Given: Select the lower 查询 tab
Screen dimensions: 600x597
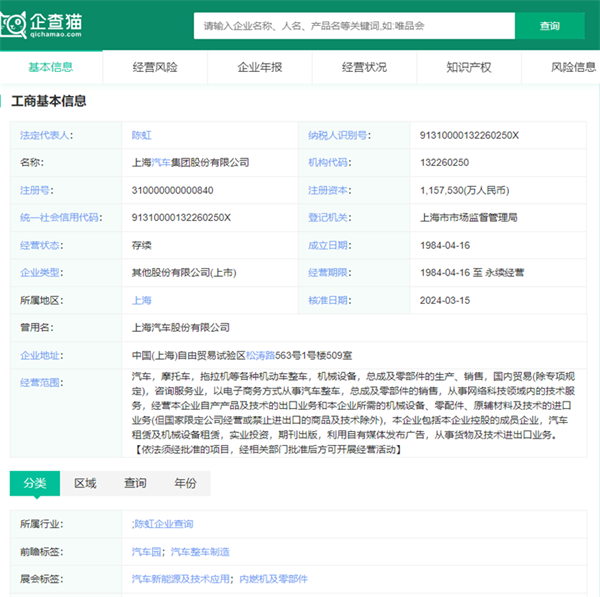Looking at the screenshot, I should 135,484.
